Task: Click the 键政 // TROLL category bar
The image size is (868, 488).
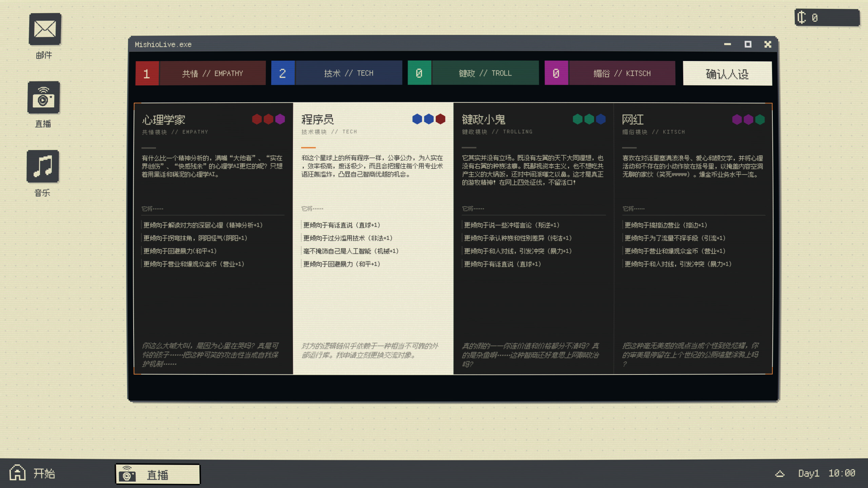Action: pos(485,73)
